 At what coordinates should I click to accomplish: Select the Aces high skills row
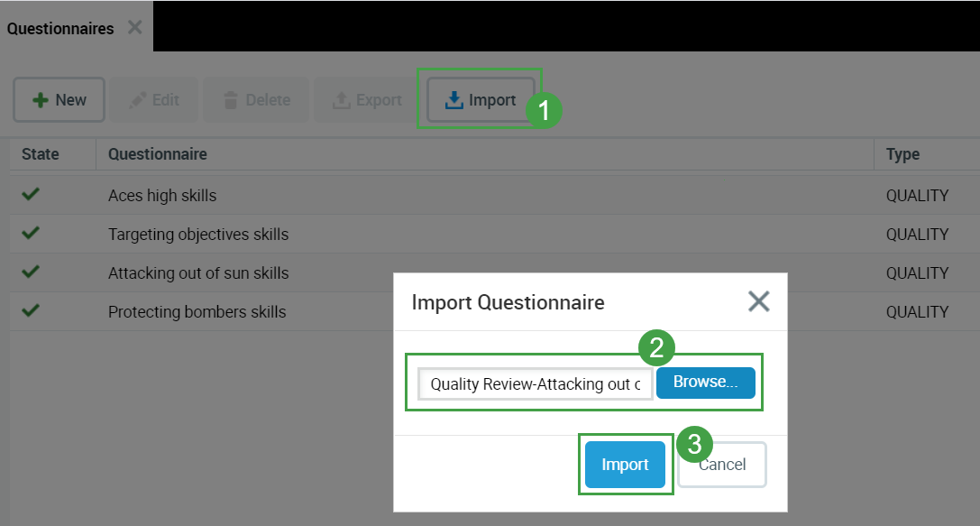pyautogui.click(x=162, y=195)
